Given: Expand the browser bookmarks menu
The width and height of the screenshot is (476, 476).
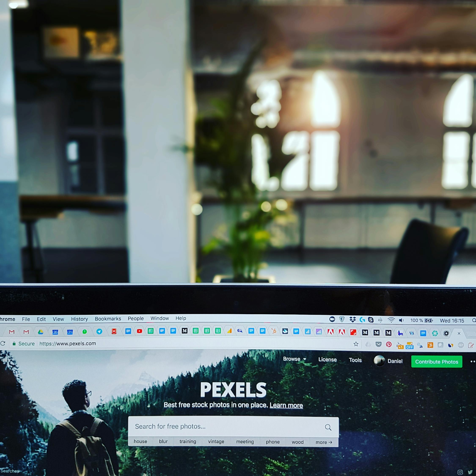Looking at the screenshot, I should pyautogui.click(x=108, y=319).
